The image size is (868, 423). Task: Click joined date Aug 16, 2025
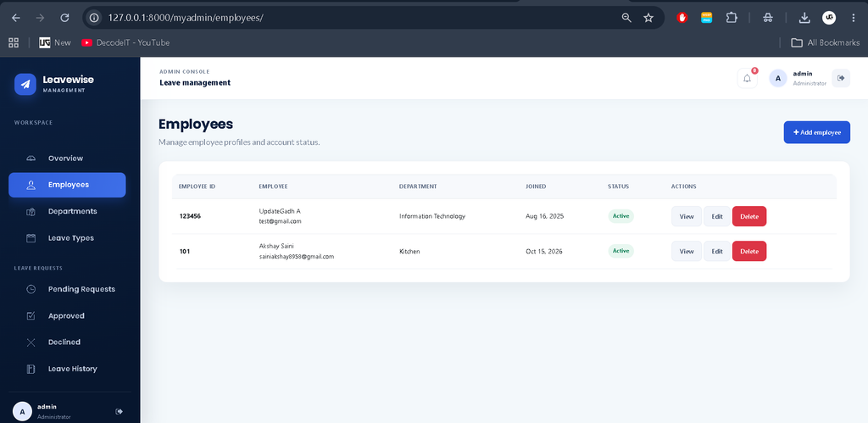(x=545, y=216)
